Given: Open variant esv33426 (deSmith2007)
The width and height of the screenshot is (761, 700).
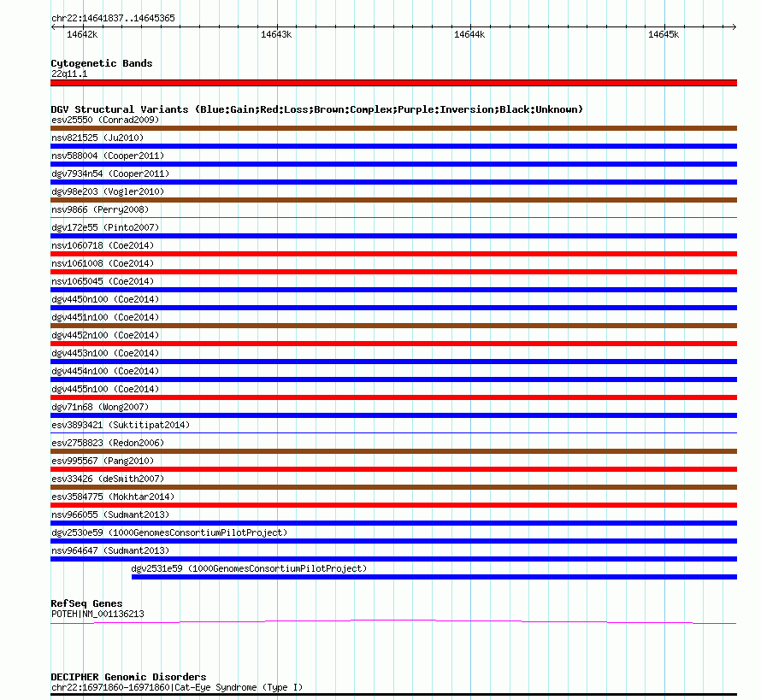Looking at the screenshot, I should (x=108, y=479).
